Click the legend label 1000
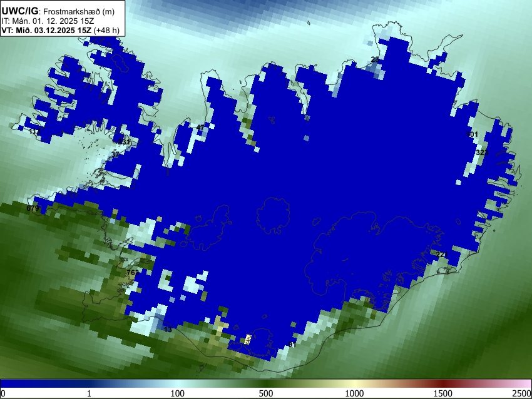 coord(354,393)
